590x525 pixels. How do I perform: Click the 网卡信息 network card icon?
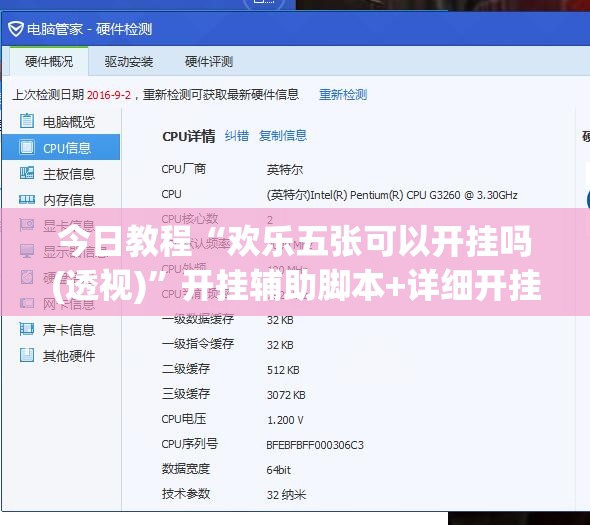27,303
